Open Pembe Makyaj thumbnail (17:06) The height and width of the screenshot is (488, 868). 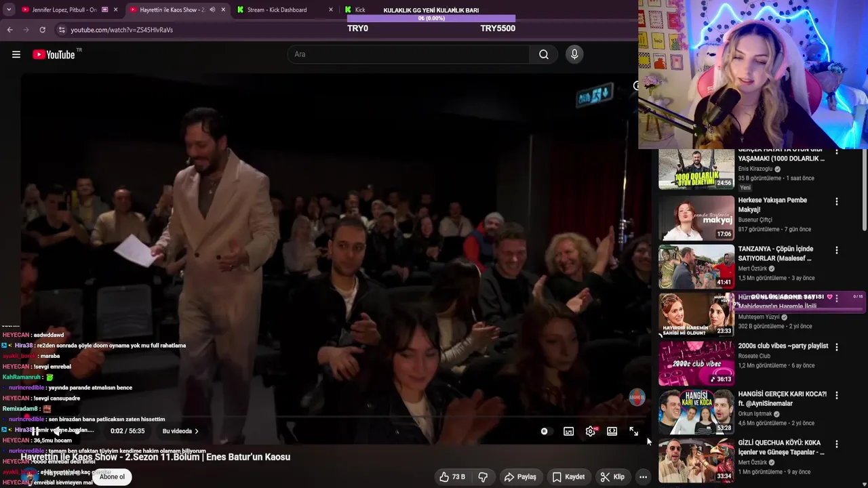pos(696,218)
